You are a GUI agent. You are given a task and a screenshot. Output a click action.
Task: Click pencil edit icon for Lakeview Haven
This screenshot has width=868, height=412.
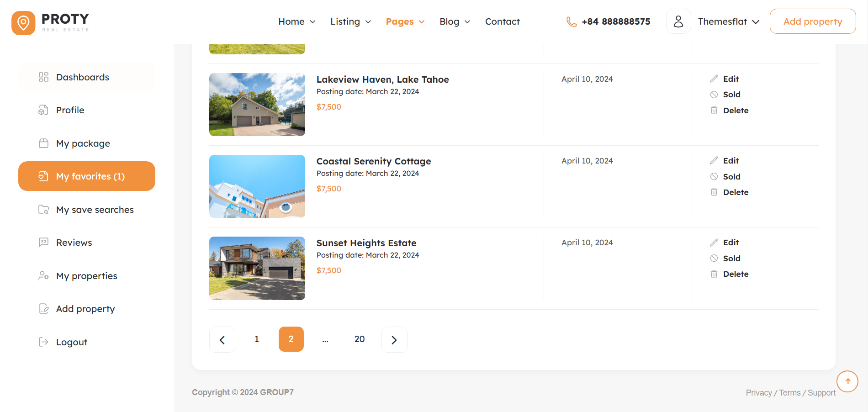click(x=714, y=79)
